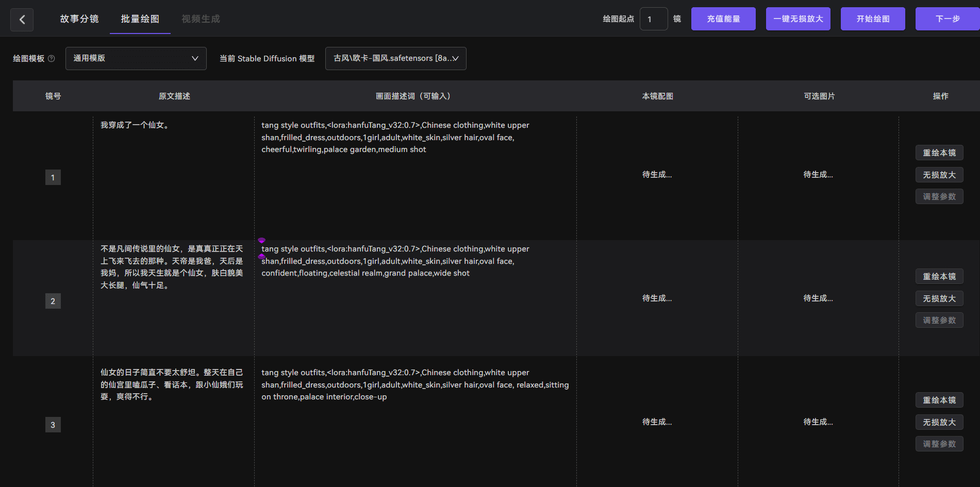The image size is (980, 487).
Task: Click original text starting 不是凡间传说里的仙女
Action: [x=172, y=267]
